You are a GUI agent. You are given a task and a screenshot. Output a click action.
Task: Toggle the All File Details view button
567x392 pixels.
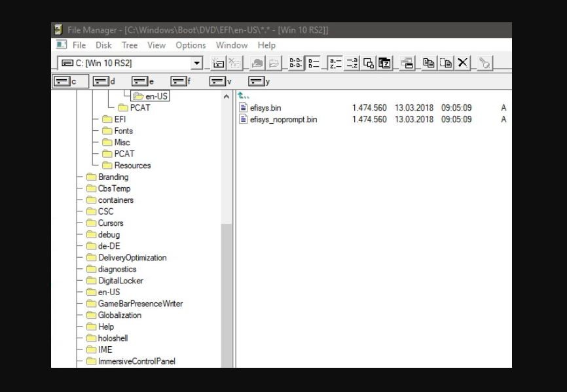(x=312, y=63)
